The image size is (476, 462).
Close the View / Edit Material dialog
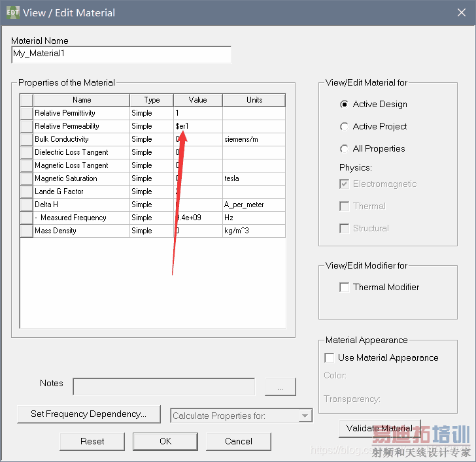[x=462, y=12]
